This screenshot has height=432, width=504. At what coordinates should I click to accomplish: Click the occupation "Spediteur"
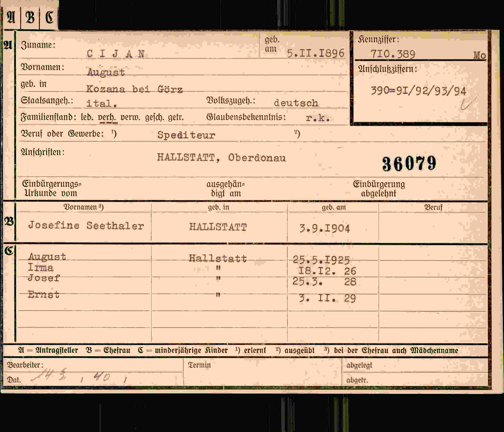186,135
